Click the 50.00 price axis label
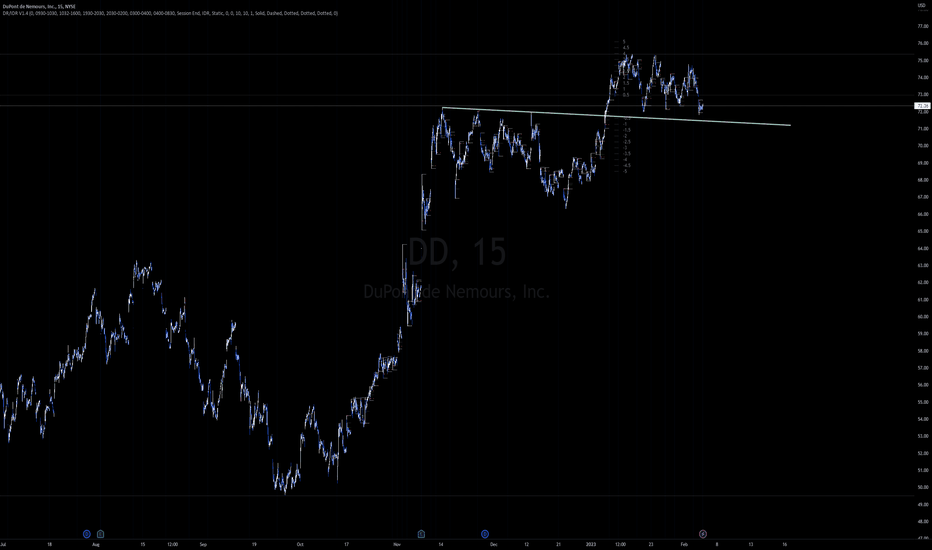This screenshot has height=550, width=932. coord(923,488)
